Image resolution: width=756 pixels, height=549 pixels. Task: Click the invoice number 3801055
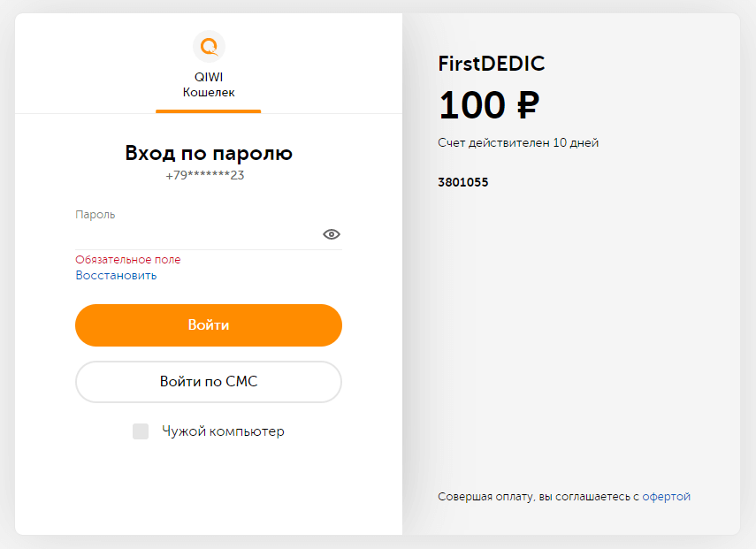pyautogui.click(x=462, y=182)
